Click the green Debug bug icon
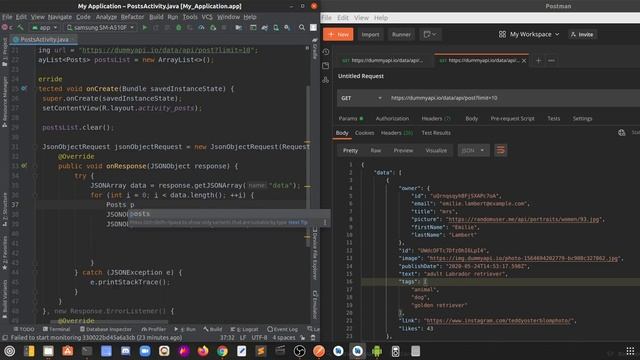This screenshot has height=360, width=640. (178, 27)
